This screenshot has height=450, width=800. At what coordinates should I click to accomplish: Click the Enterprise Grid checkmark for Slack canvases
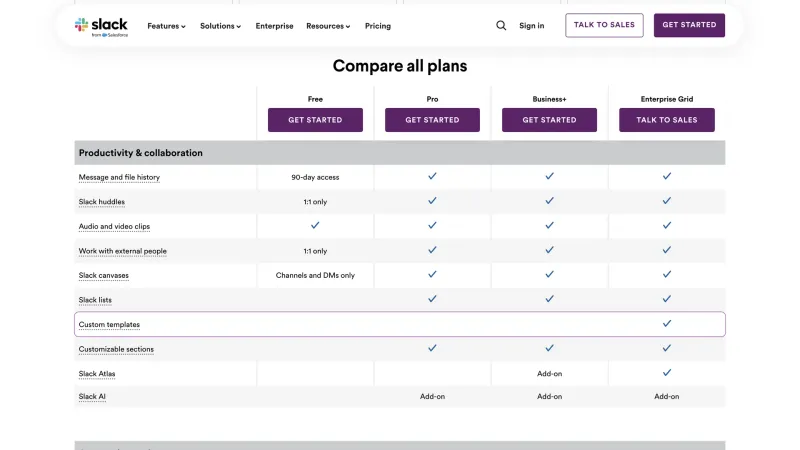(x=667, y=274)
